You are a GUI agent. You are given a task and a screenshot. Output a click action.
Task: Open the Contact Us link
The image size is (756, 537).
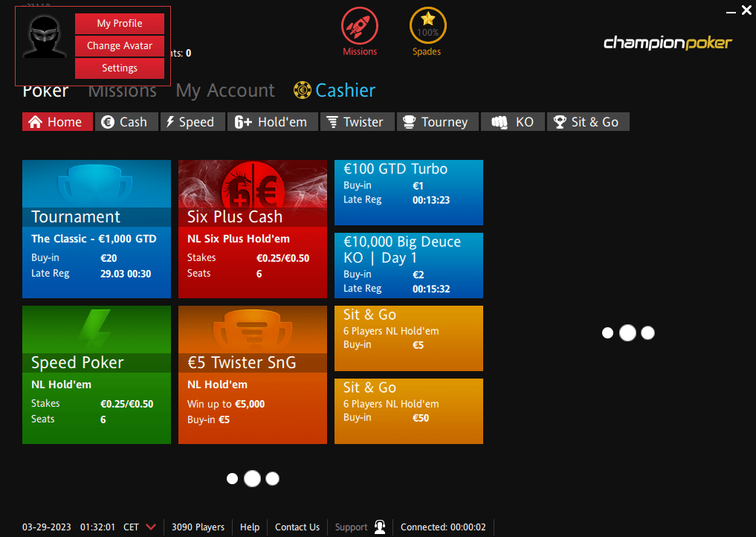297,527
